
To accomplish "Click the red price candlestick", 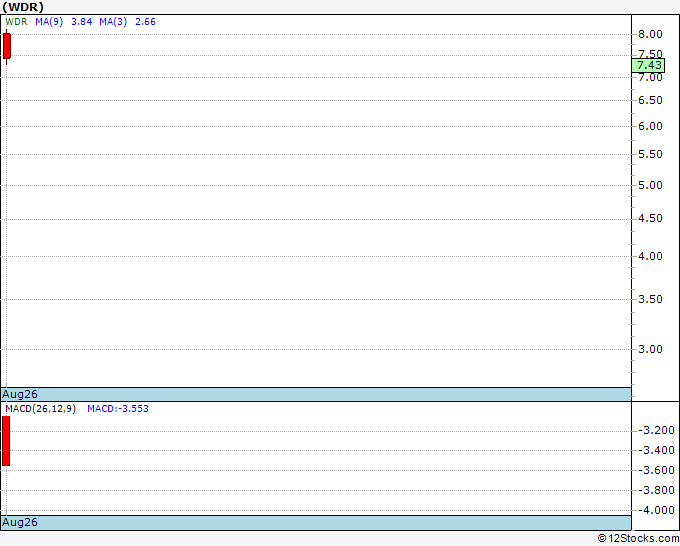I will pos(7,46).
